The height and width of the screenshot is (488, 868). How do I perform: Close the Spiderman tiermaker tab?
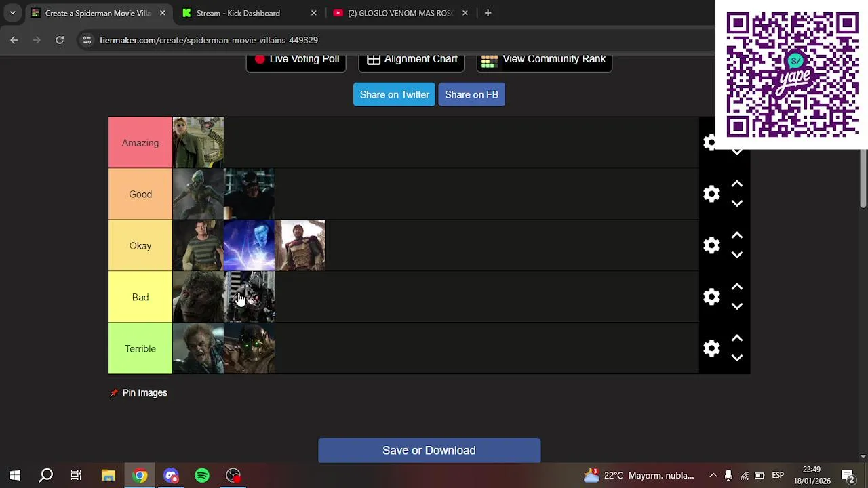[162, 13]
